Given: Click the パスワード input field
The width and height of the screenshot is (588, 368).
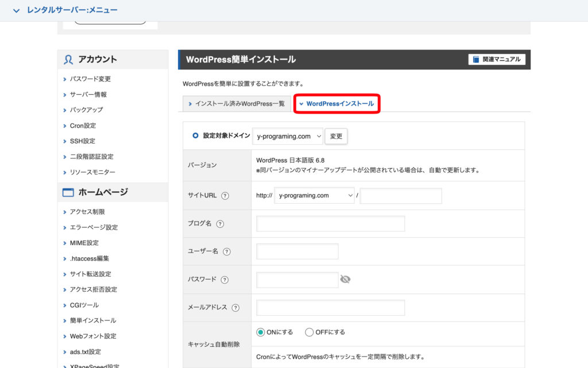Looking at the screenshot, I should tap(297, 280).
